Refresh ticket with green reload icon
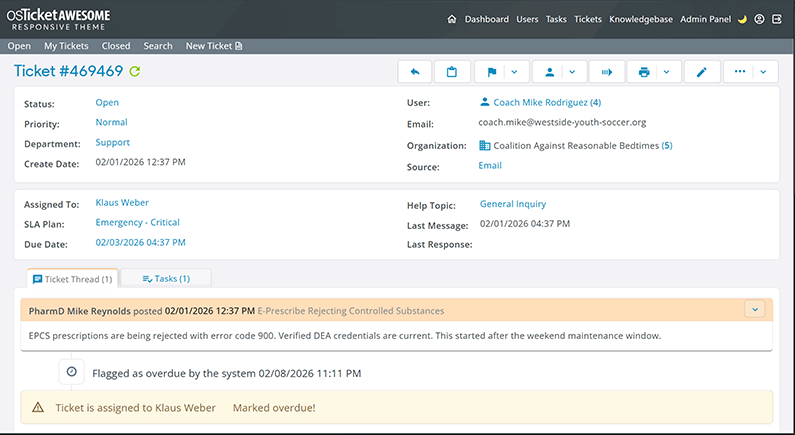Viewport: 795px width, 435px height. pyautogui.click(x=135, y=71)
